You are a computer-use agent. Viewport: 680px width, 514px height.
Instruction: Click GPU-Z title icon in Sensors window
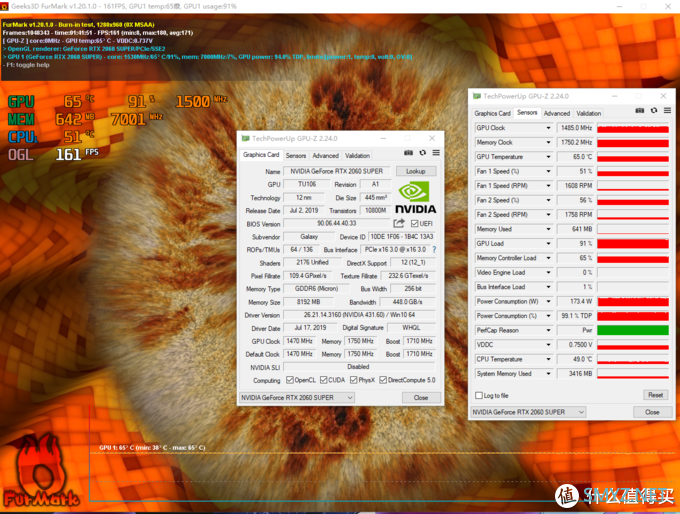(477, 96)
